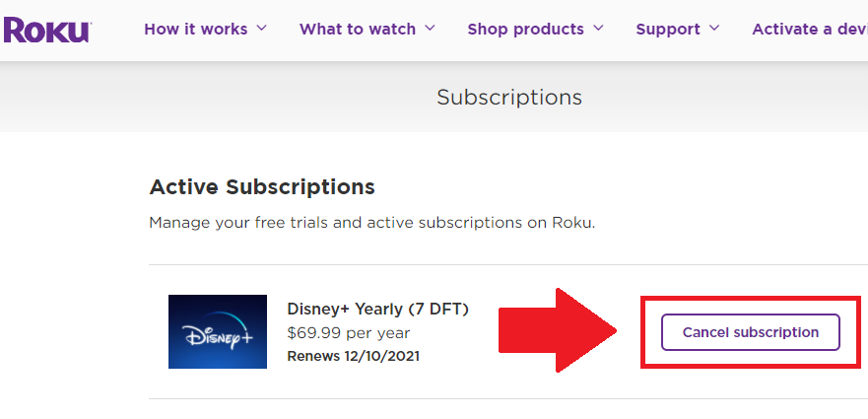Viewport: 868px width, 419px height.
Task: Click the large red arrow graphic
Action: 558,330
